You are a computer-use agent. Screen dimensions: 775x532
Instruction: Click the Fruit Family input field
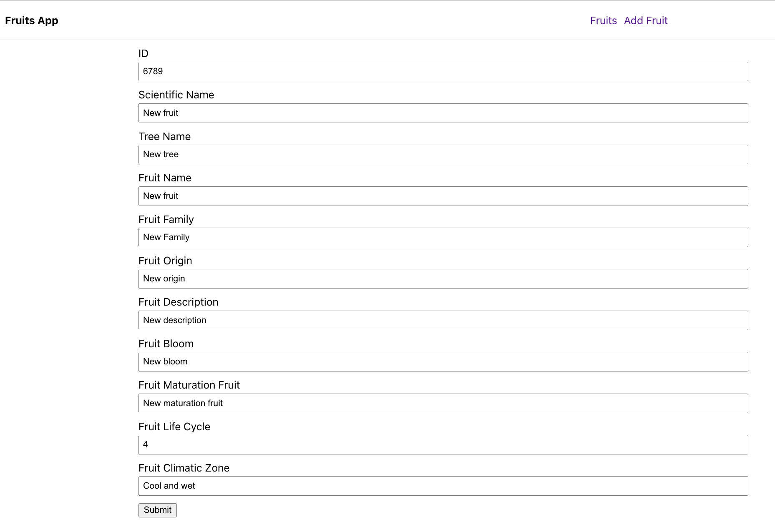click(x=443, y=237)
